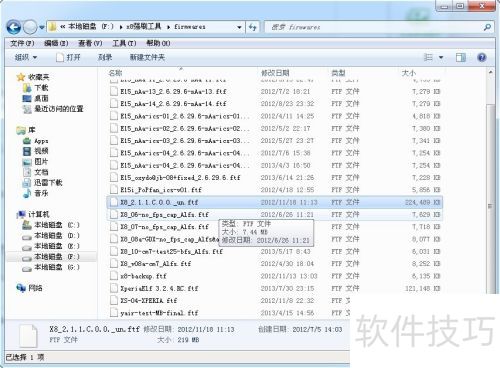Open the 帮助(H) menu

(x=158, y=43)
